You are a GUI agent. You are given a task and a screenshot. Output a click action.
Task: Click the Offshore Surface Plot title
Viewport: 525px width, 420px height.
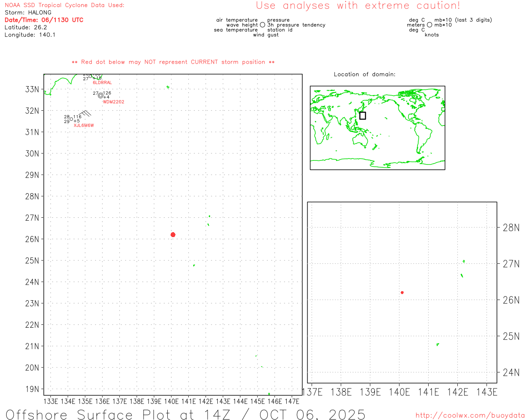pyautogui.click(x=185, y=414)
